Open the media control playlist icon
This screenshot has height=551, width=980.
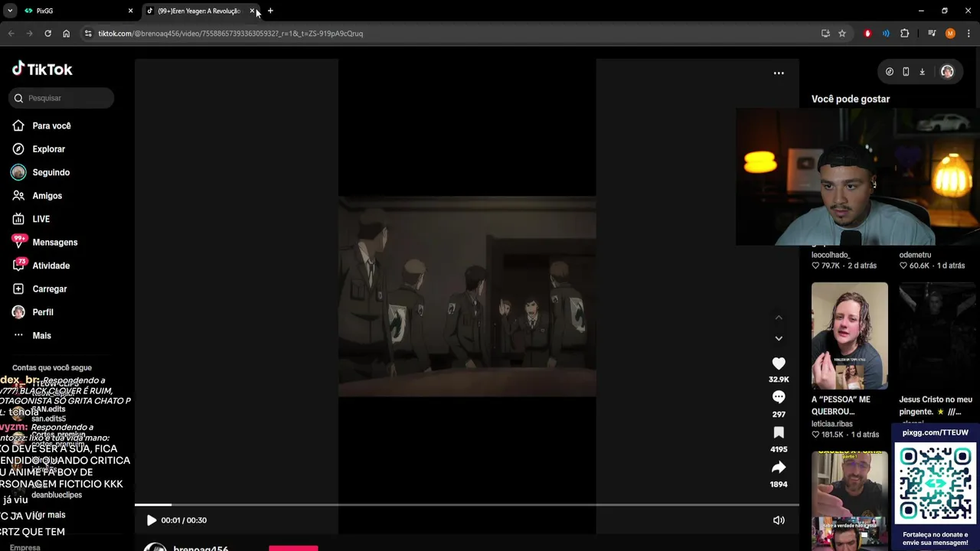click(932, 34)
